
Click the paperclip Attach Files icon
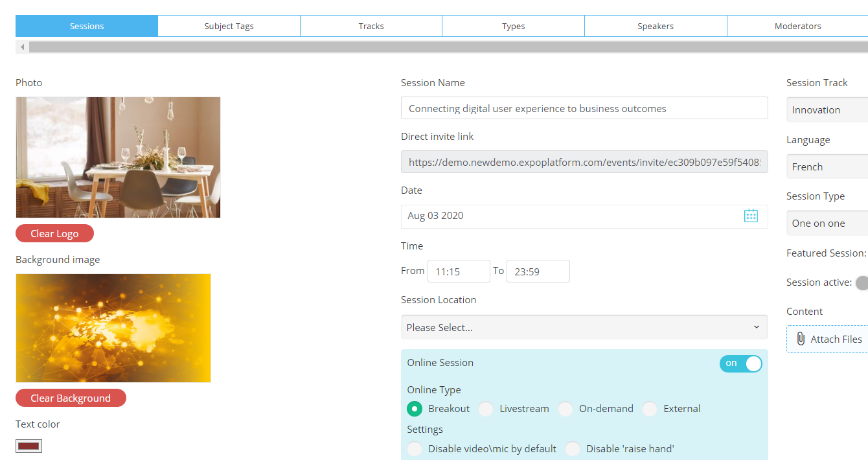801,339
